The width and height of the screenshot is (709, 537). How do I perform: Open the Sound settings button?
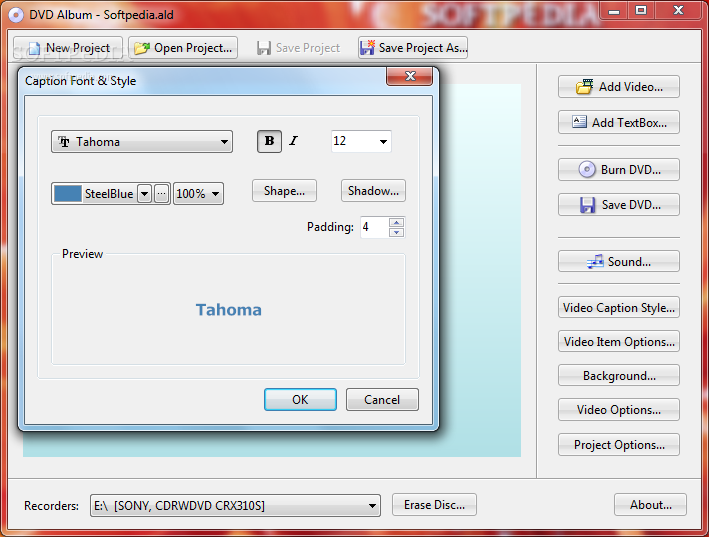point(619,261)
